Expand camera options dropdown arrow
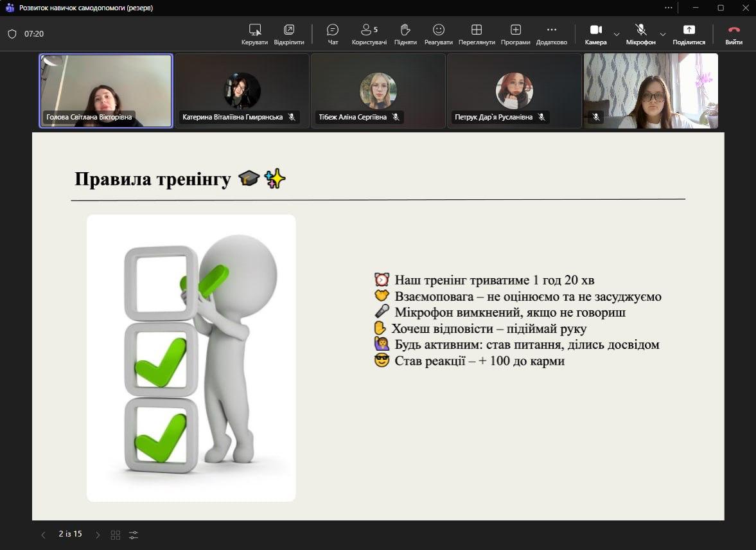The image size is (756, 550). tap(617, 34)
